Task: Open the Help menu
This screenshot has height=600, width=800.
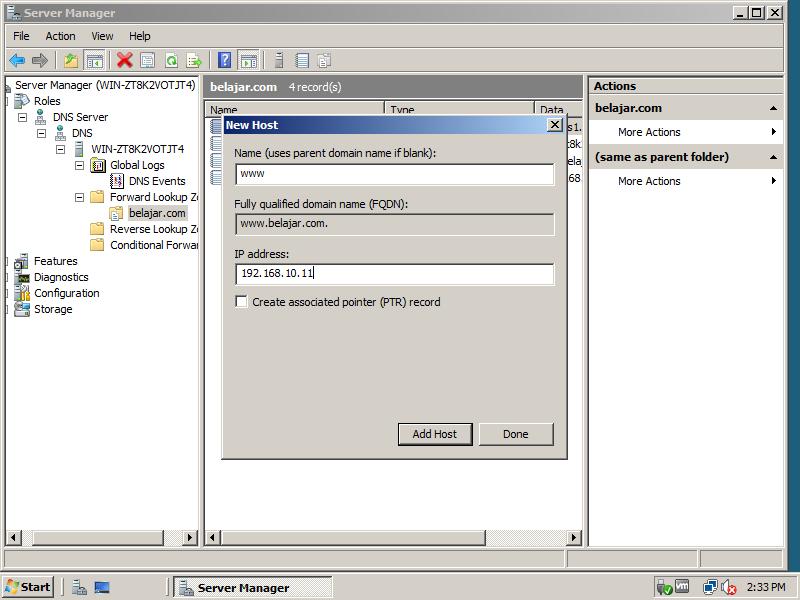Action: (139, 36)
